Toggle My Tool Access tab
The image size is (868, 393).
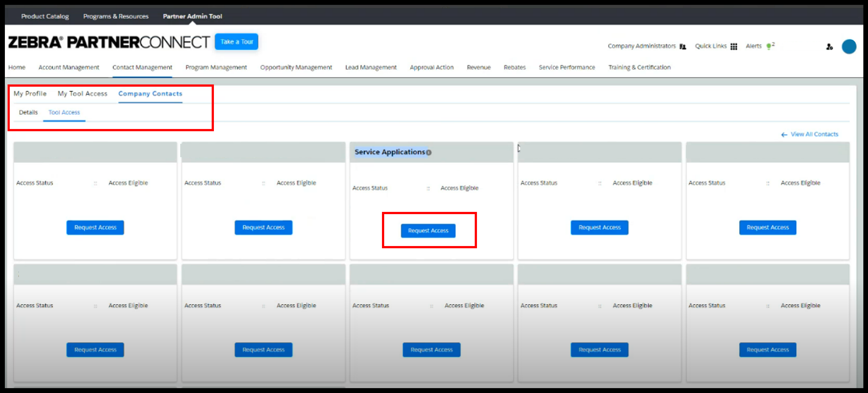[82, 93]
